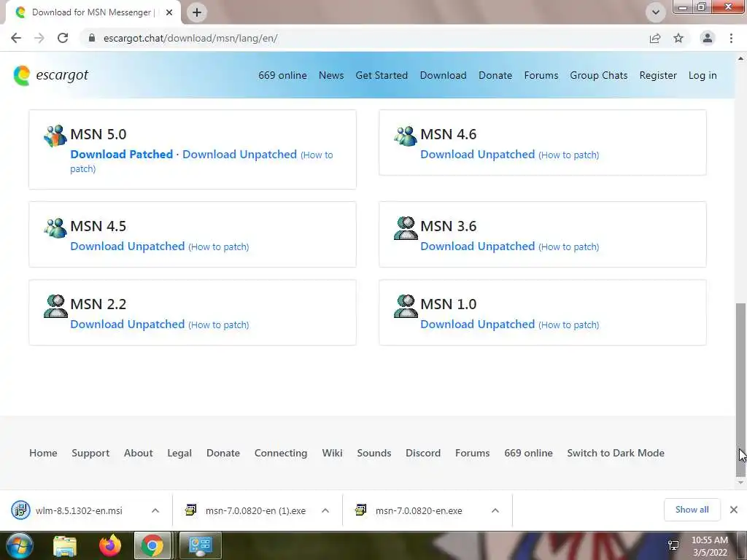Screen dimensions: 747x560
Task: Click the MSN 5.0 icon
Action: [x=55, y=136]
